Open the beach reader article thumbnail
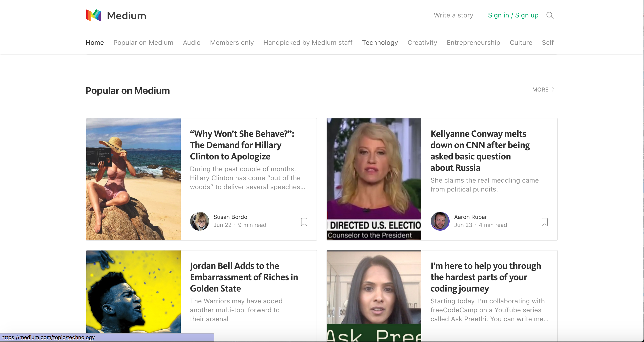The height and width of the screenshot is (342, 644). [134, 179]
